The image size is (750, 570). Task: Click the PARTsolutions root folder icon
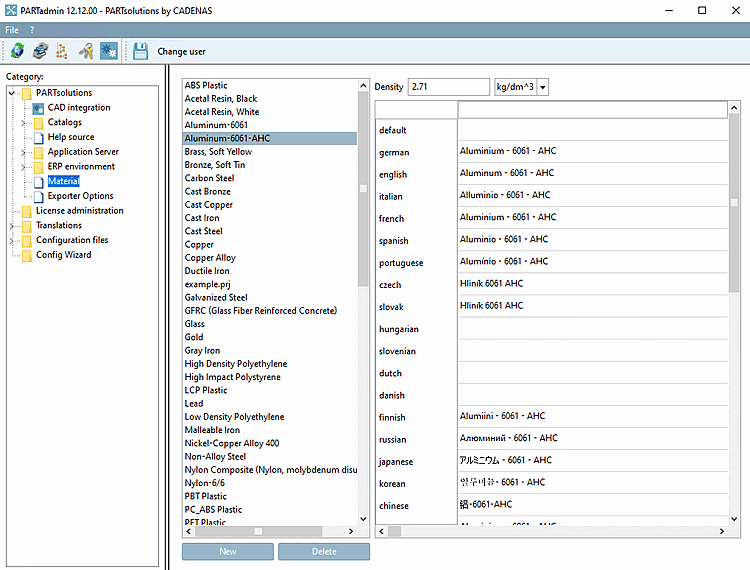click(27, 93)
